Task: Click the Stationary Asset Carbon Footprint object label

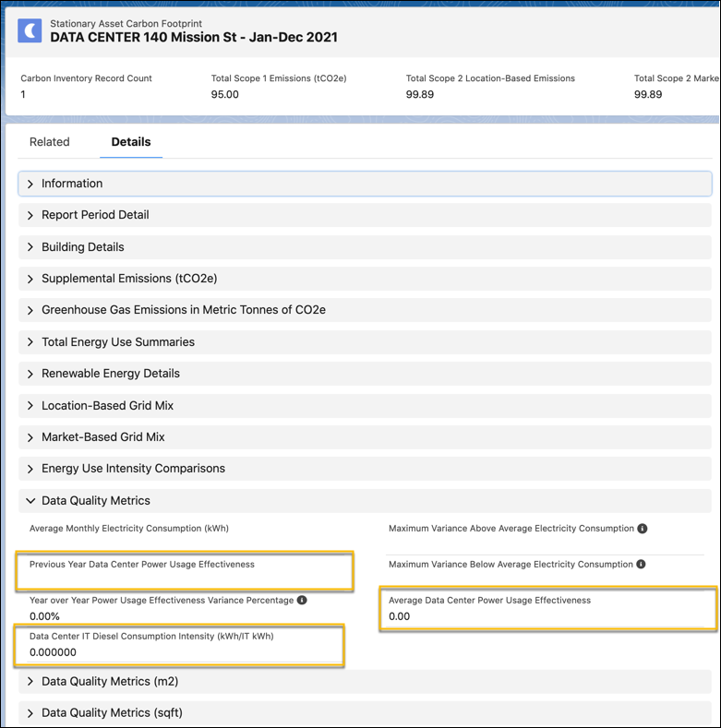Action: [126, 23]
